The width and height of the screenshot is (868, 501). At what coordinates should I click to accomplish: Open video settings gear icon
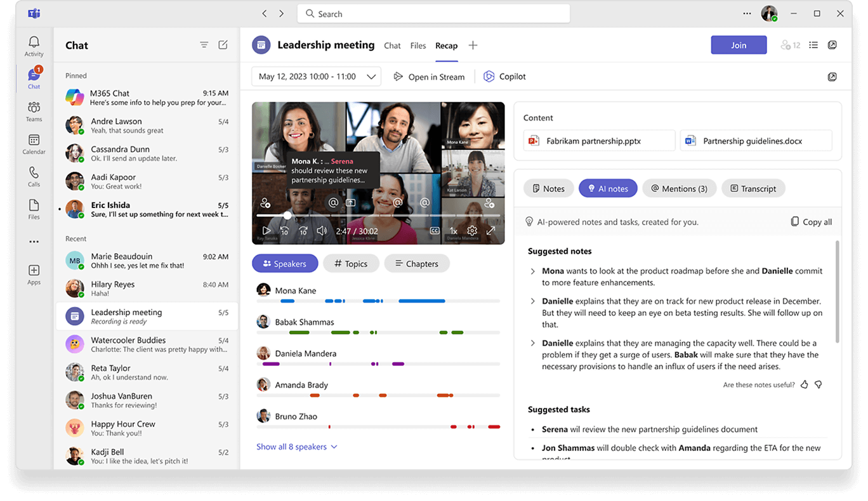point(472,231)
